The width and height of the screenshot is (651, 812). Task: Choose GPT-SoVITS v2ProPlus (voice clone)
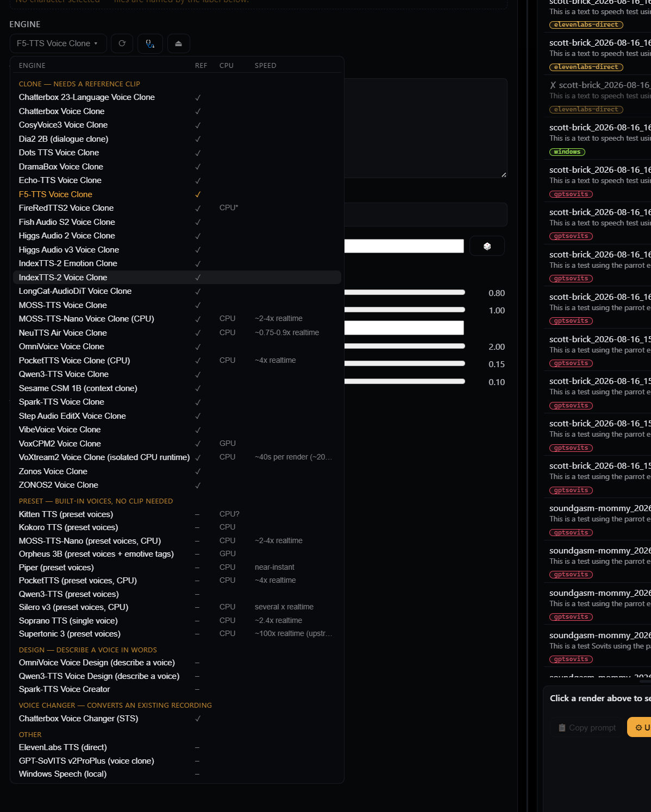pos(177,761)
